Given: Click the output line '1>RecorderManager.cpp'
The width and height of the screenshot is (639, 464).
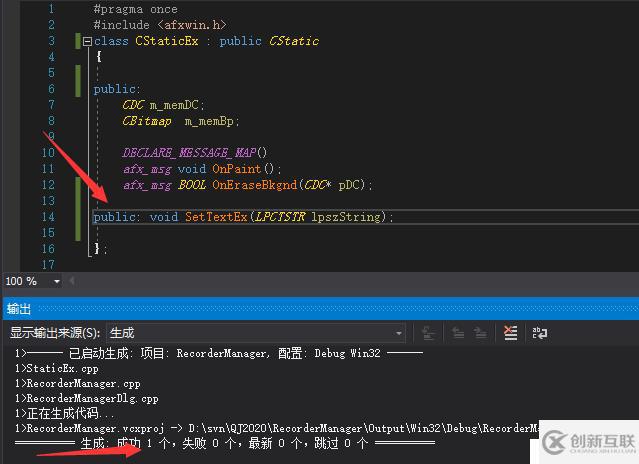Looking at the screenshot, I should click(x=77, y=384).
